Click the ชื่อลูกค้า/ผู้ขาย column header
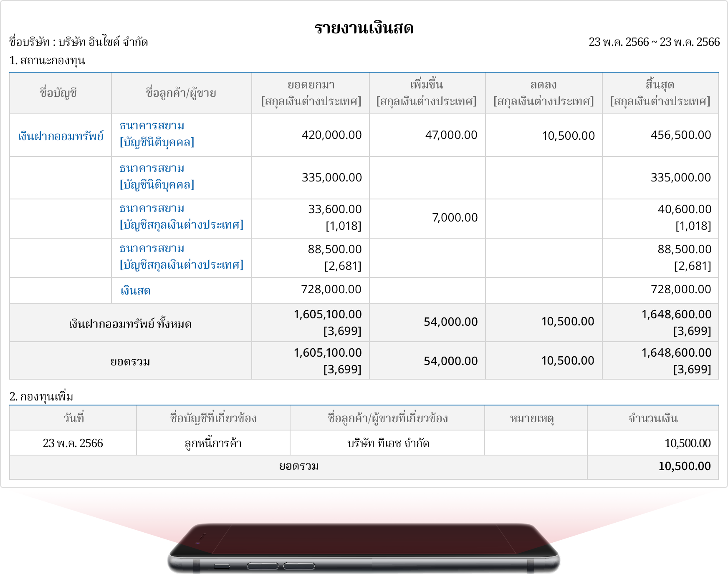728x574 pixels. 181,93
